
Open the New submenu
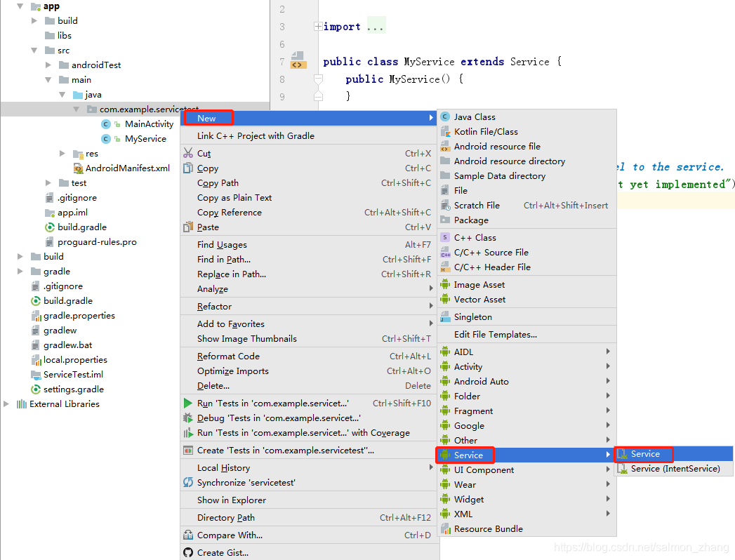click(x=308, y=118)
